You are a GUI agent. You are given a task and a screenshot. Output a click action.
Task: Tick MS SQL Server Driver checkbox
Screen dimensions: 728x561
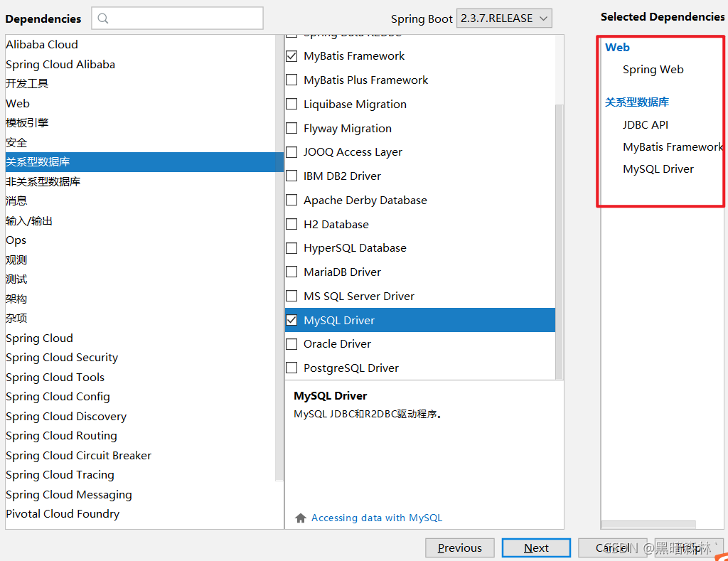(x=291, y=296)
